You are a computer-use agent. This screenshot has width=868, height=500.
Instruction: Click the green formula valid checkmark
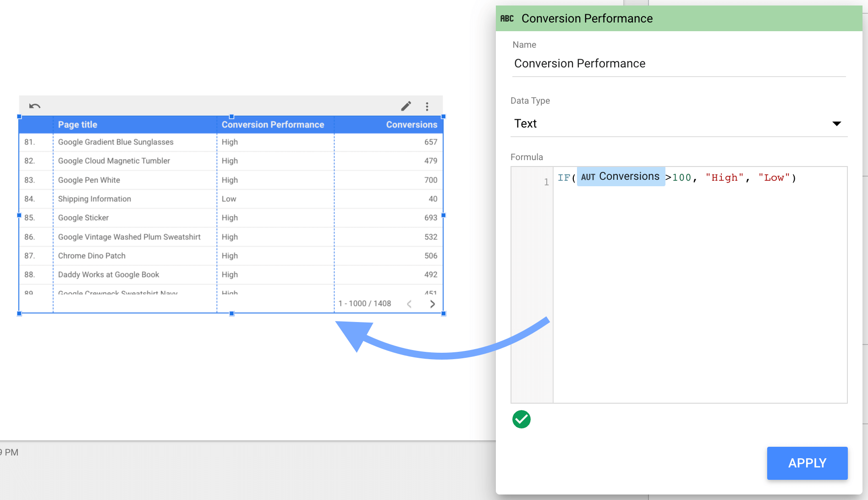coord(521,419)
